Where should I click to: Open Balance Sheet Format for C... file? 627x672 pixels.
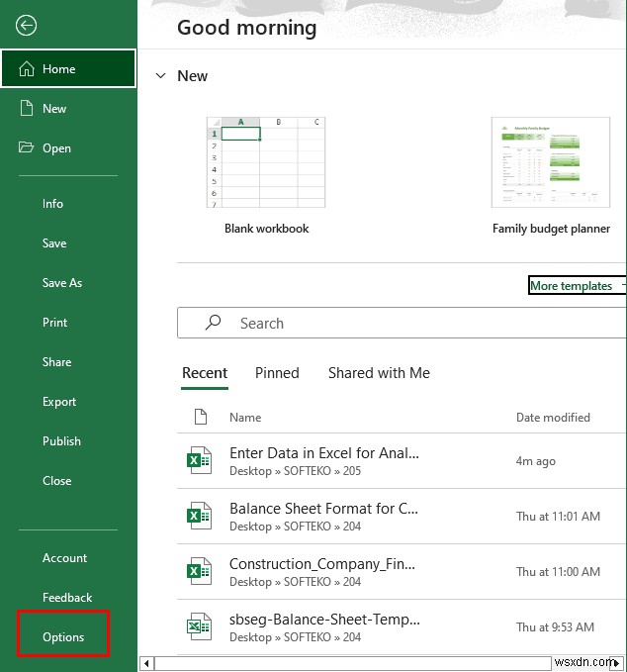(402, 516)
